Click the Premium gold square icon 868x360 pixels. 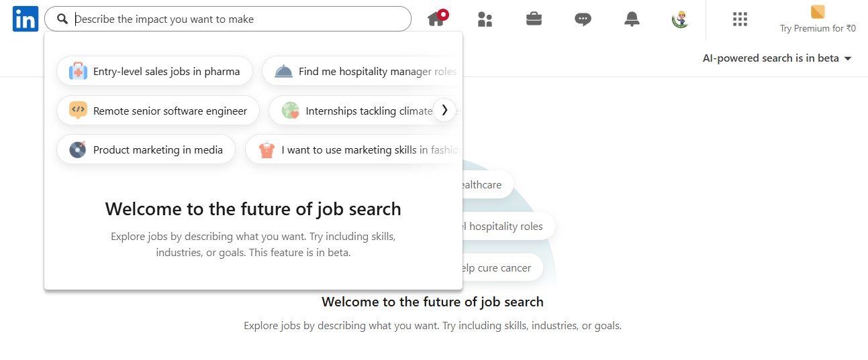817,12
